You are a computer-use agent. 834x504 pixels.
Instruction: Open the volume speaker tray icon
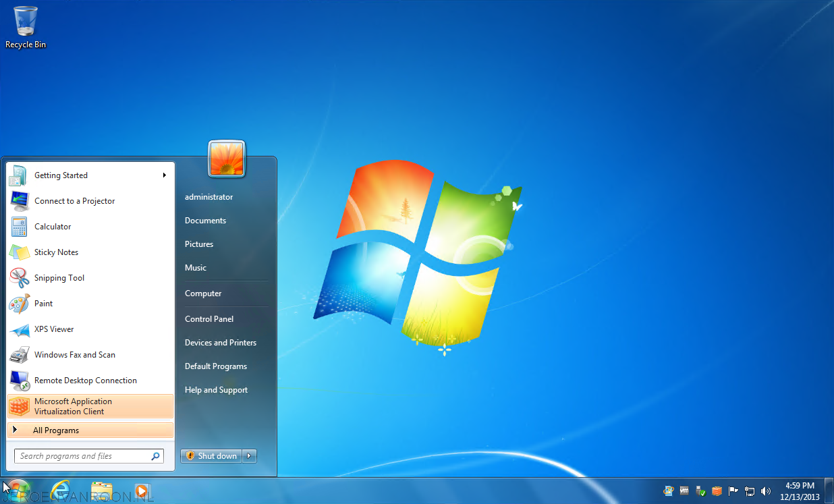tap(766, 491)
